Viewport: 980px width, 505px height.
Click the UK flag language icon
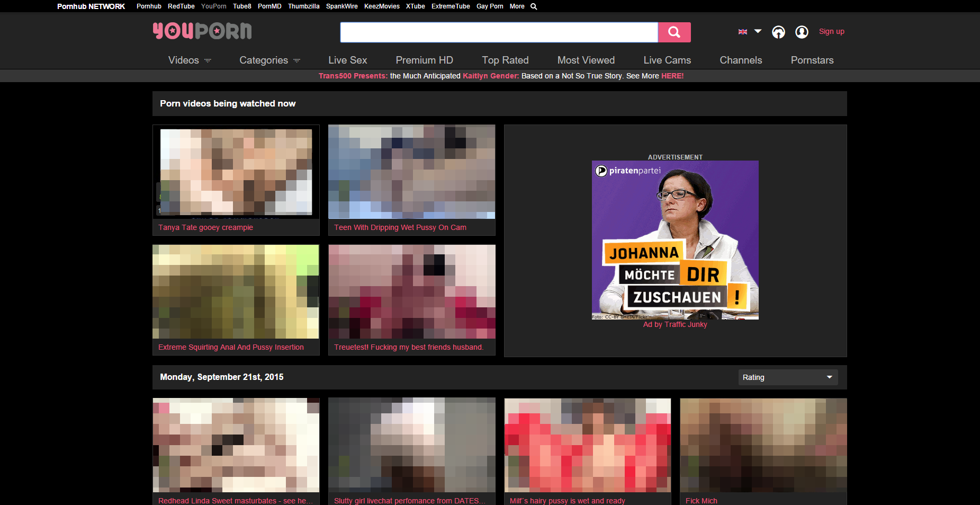click(743, 32)
